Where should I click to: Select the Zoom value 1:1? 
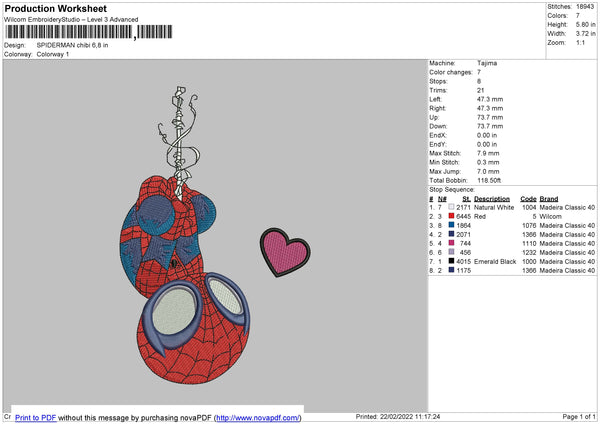(580, 42)
